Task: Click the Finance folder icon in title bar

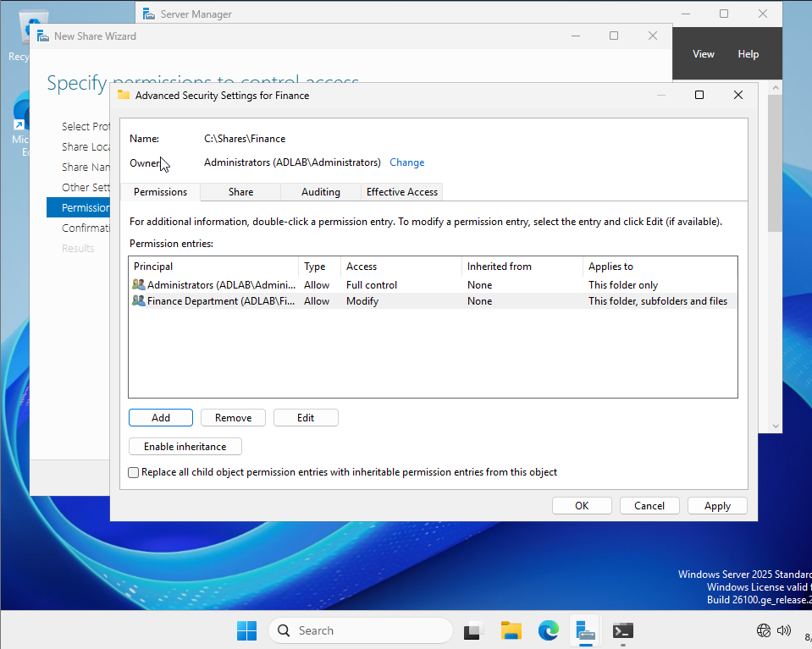Action: (124, 96)
